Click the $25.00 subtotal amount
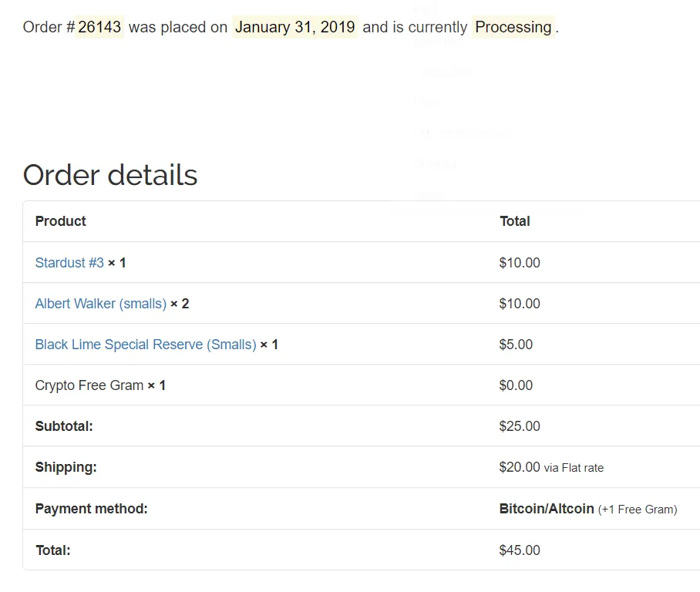The height and width of the screenshot is (592, 700). click(x=520, y=426)
